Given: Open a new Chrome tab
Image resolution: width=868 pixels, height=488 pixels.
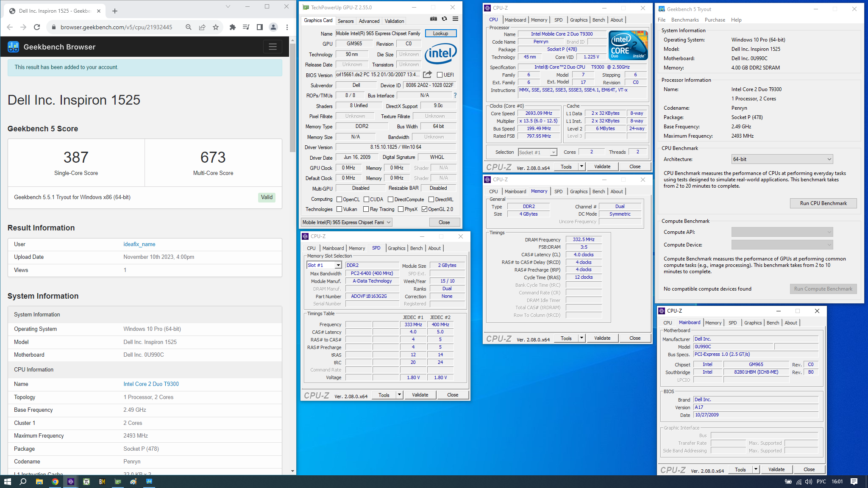Looking at the screenshot, I should 115,11.
